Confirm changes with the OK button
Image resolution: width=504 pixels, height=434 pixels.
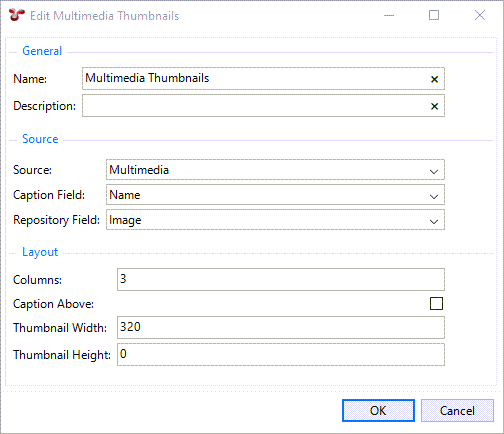point(378,411)
